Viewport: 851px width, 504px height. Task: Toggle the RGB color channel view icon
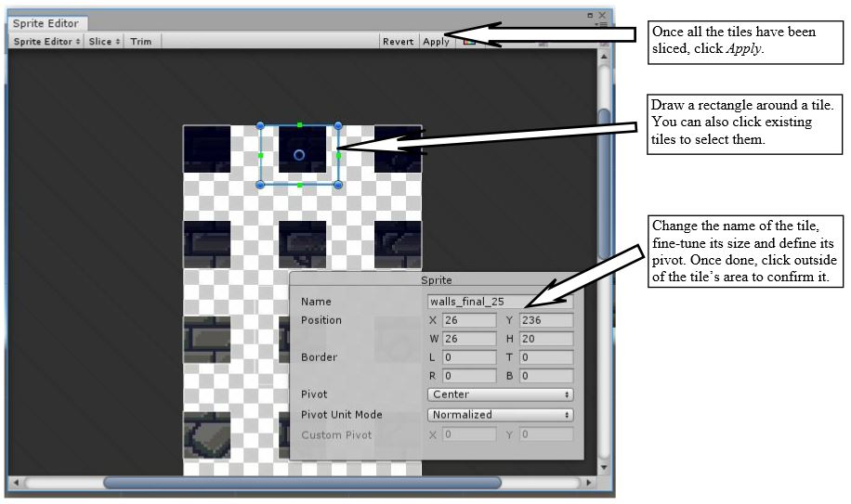pos(469,41)
